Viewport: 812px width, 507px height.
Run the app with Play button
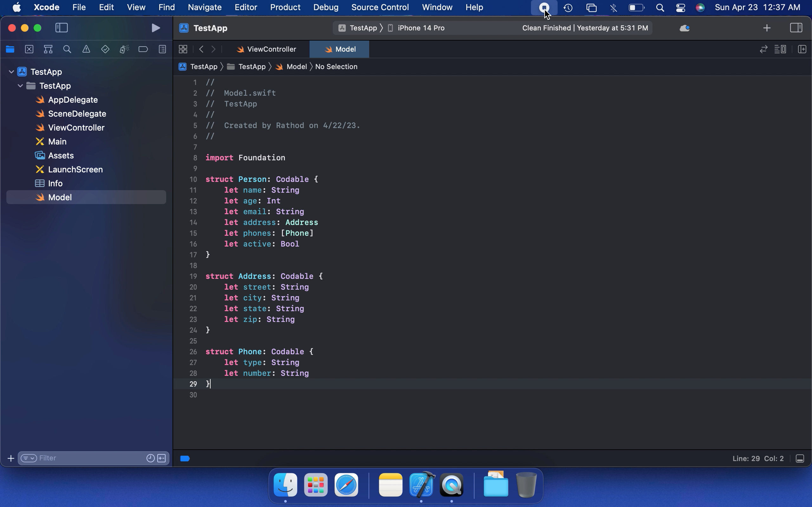155,28
